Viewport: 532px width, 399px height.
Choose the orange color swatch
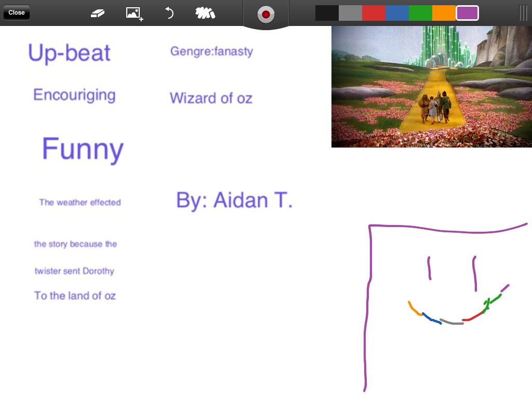[x=444, y=13]
